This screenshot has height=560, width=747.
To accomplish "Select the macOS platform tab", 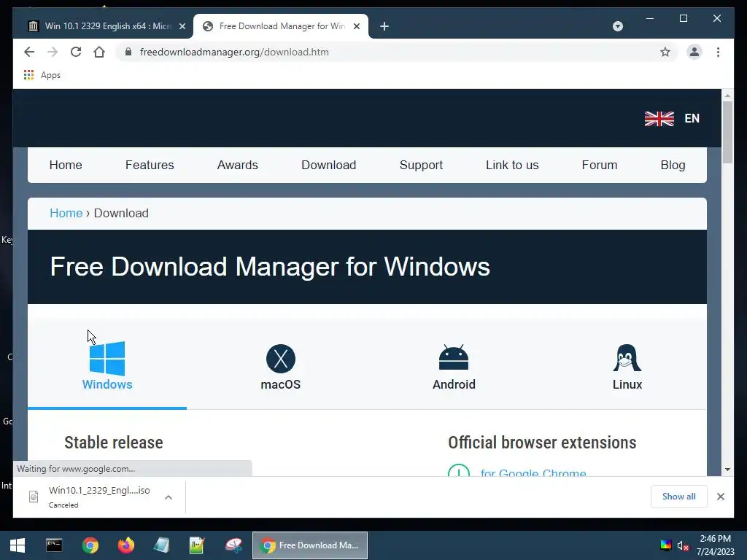I will point(281,366).
